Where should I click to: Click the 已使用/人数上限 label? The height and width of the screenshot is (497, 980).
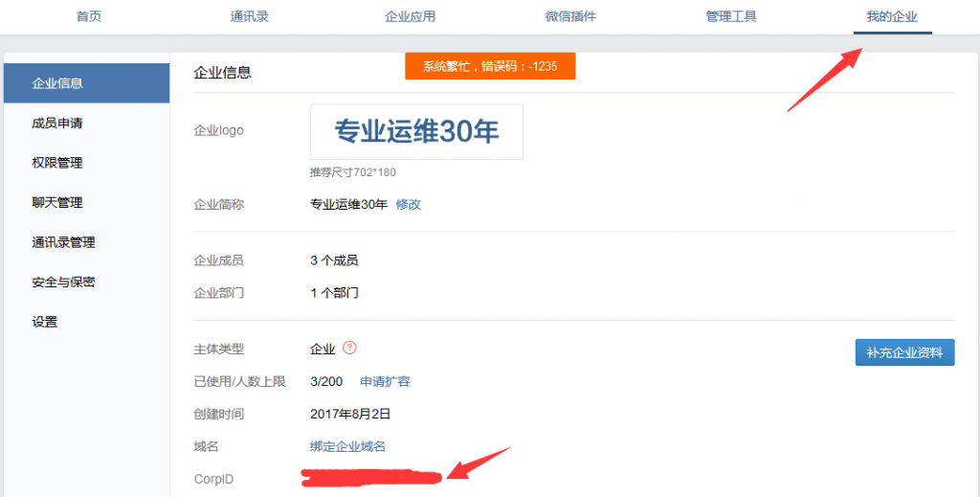pos(239,381)
